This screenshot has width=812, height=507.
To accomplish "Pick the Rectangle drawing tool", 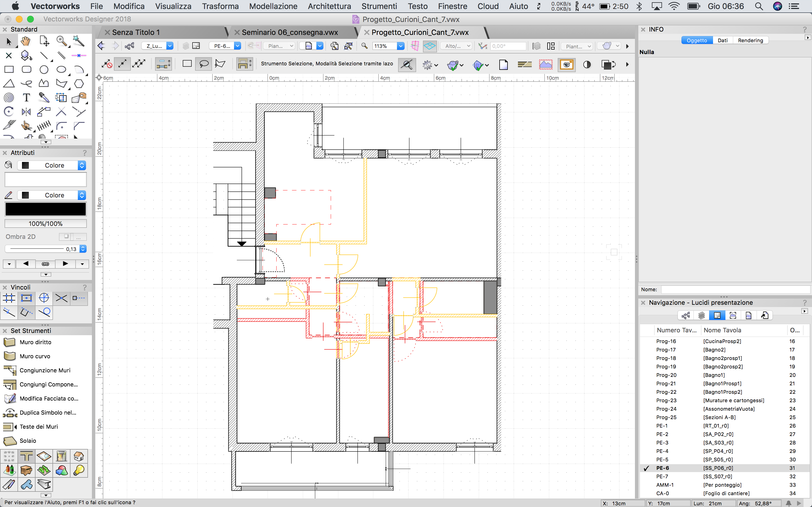I will pos(9,69).
